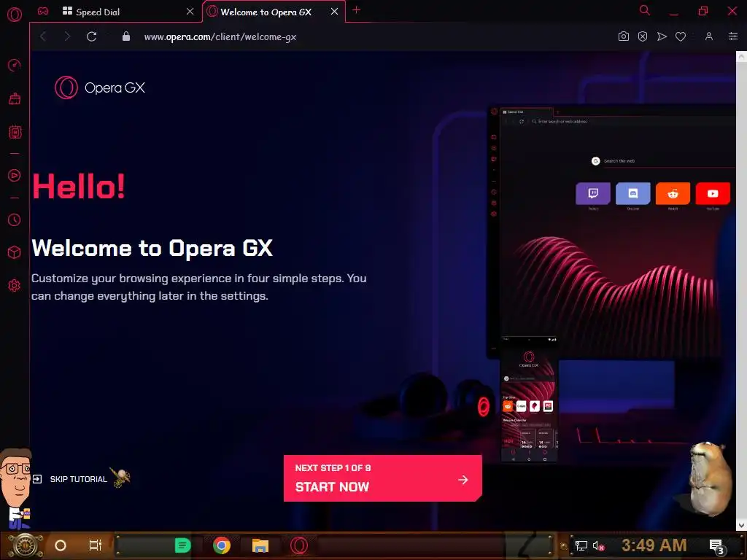Go back to previous page
Screen dimensions: 747x560
43,36
